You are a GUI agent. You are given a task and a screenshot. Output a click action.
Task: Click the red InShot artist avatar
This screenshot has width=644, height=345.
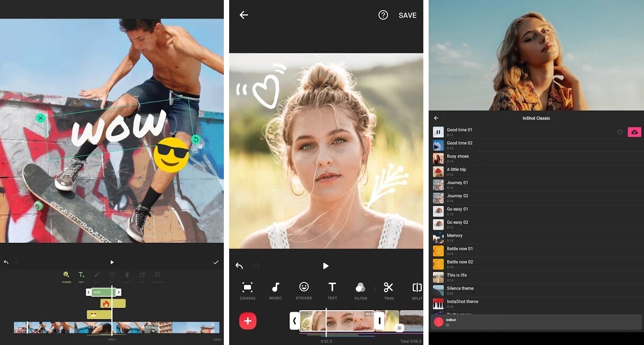pyautogui.click(x=438, y=322)
